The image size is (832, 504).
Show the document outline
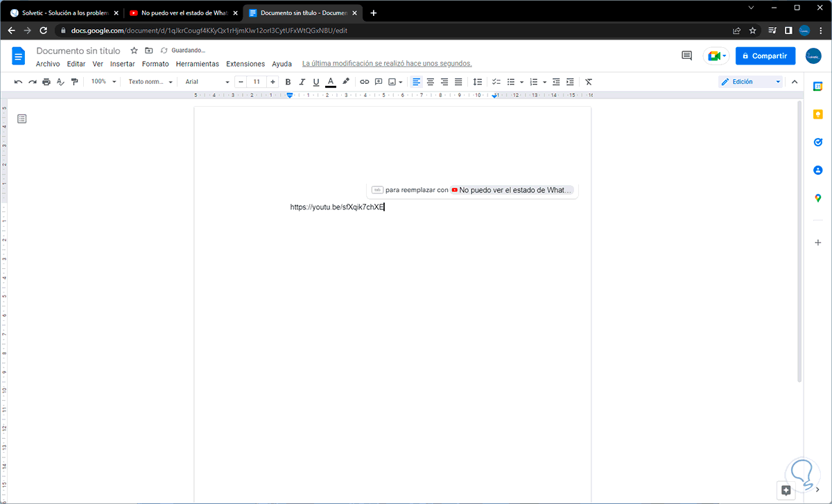click(x=22, y=119)
